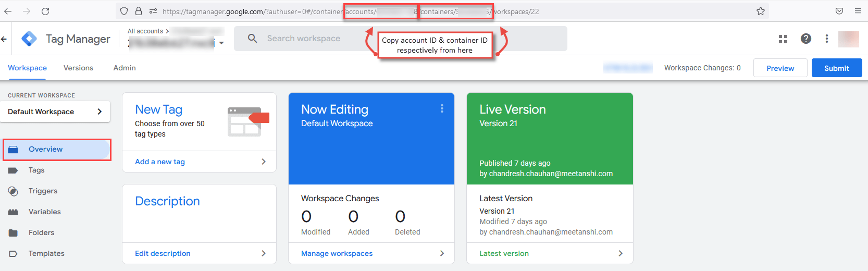
Task: Click the Edit description link
Action: (x=163, y=253)
